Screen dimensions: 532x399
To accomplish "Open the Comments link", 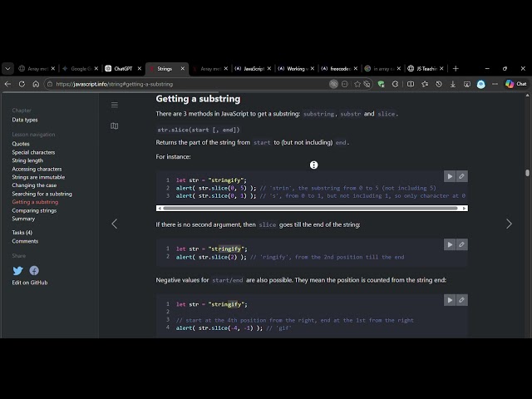I will pos(25,241).
